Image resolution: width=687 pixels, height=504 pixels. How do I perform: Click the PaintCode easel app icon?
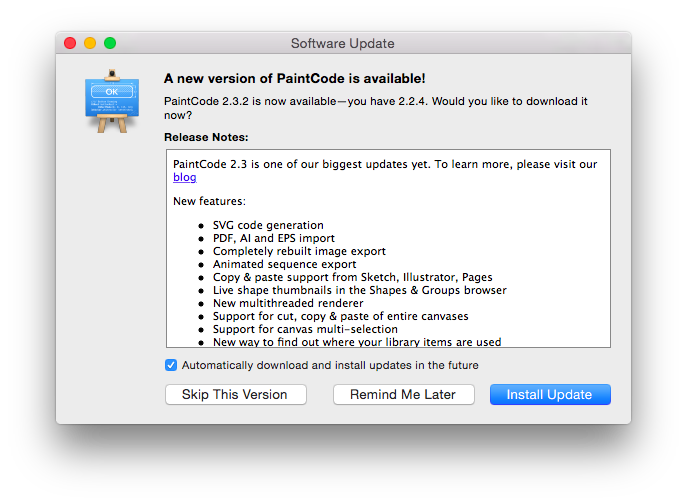pyautogui.click(x=112, y=101)
